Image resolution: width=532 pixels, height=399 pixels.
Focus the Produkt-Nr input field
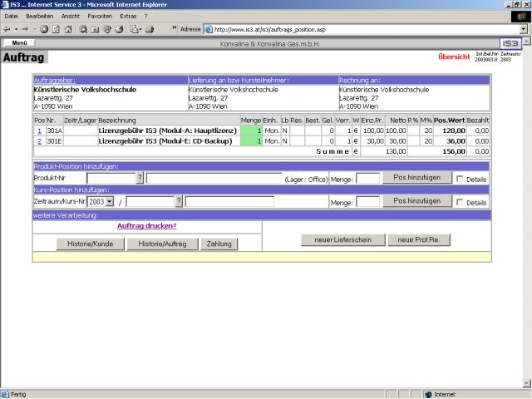[x=111, y=178]
